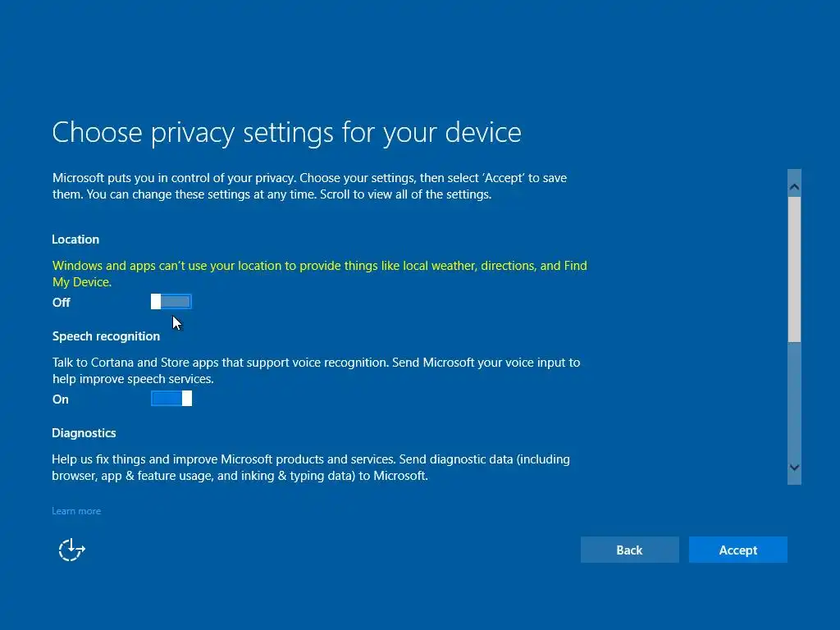Image resolution: width=840 pixels, height=630 pixels.
Task: Go back with the Back button
Action: pyautogui.click(x=629, y=550)
